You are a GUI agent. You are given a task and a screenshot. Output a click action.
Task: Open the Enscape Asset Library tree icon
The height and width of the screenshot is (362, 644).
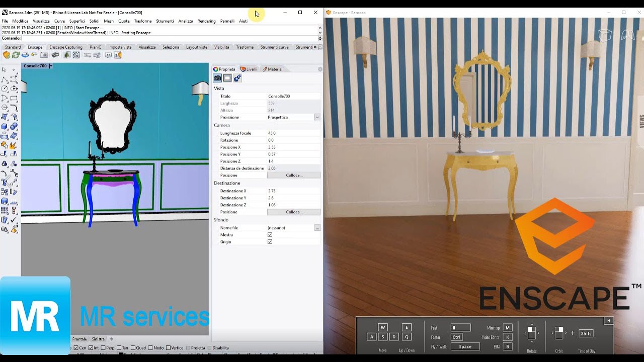pos(67,55)
